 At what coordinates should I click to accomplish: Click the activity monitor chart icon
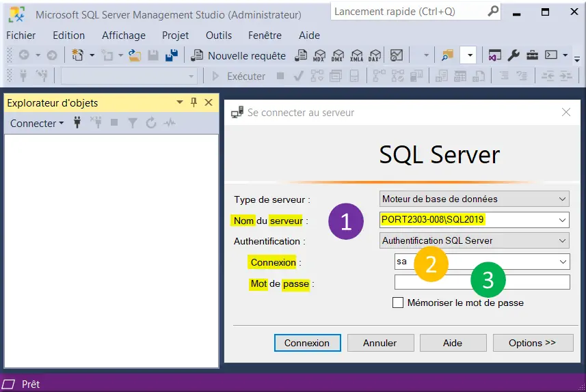397,55
